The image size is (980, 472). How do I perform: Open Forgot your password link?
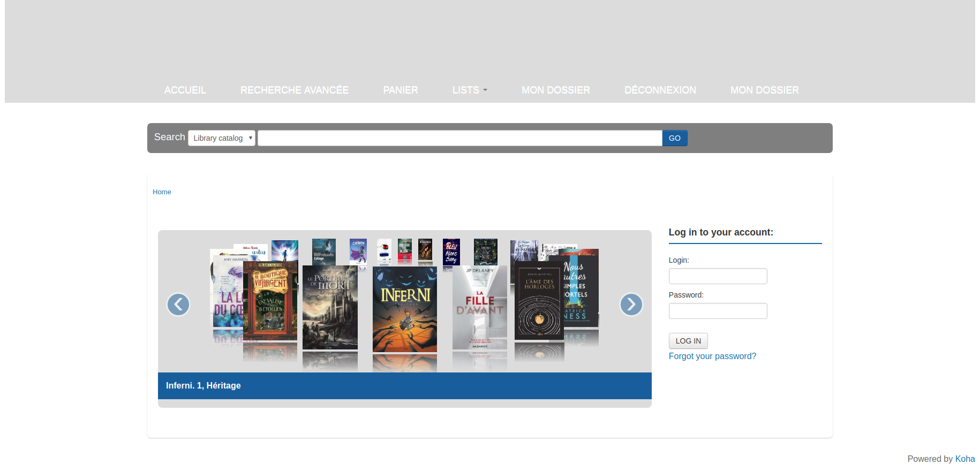click(712, 356)
